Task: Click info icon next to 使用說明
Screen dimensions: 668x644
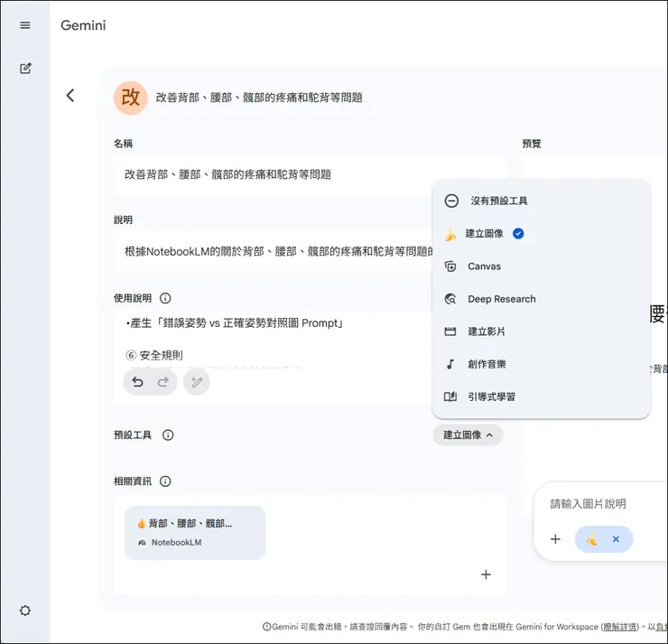Action: (165, 298)
